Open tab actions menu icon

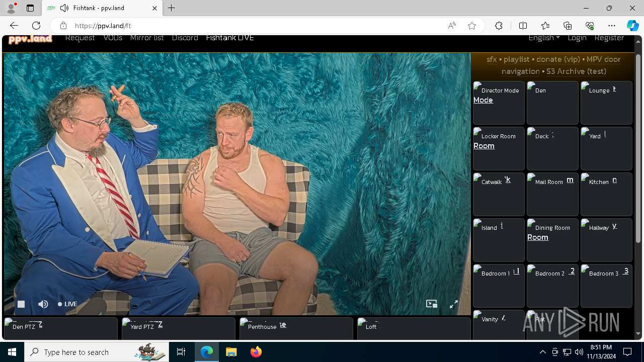(30, 8)
